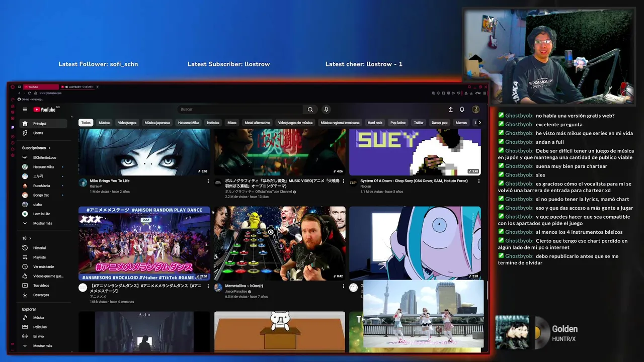Open the create/upload video icon
Viewport: 644px width, 362px height.
tap(450, 110)
